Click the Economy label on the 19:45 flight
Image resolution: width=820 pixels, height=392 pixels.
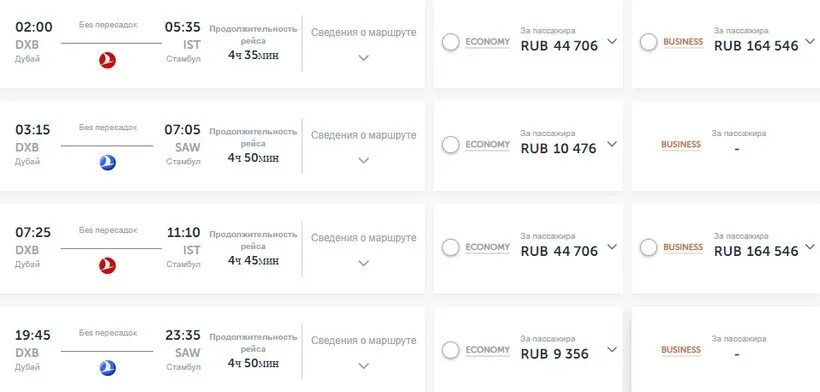click(487, 350)
